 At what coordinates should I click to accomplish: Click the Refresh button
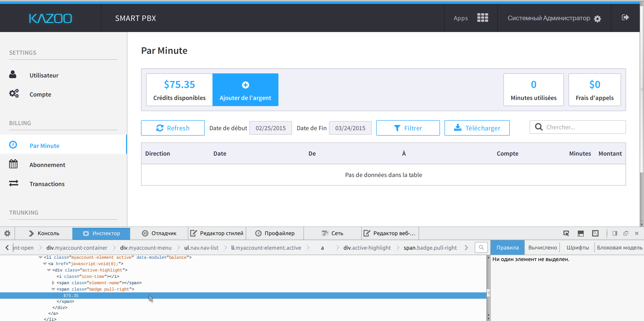click(173, 128)
